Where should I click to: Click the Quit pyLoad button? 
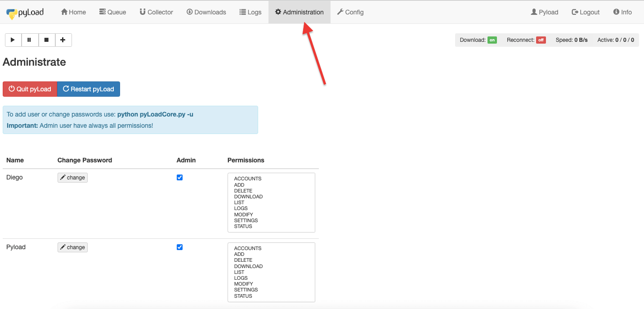pyautogui.click(x=30, y=89)
